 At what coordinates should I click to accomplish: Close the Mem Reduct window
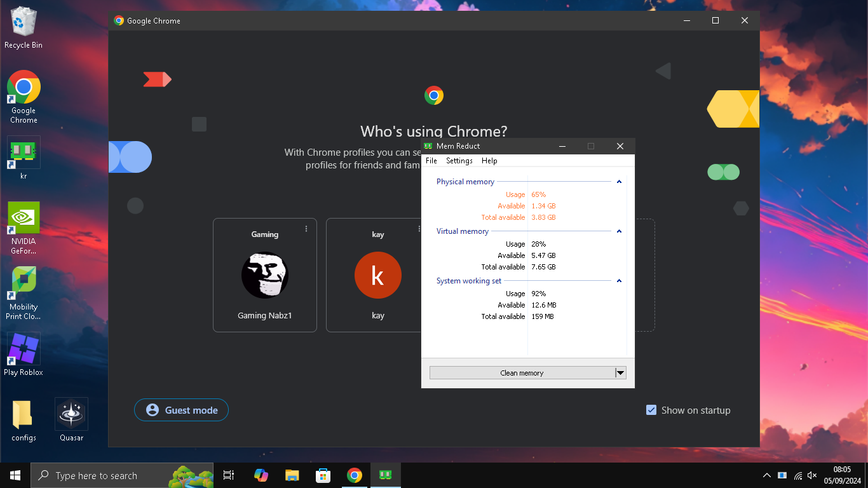click(620, 146)
